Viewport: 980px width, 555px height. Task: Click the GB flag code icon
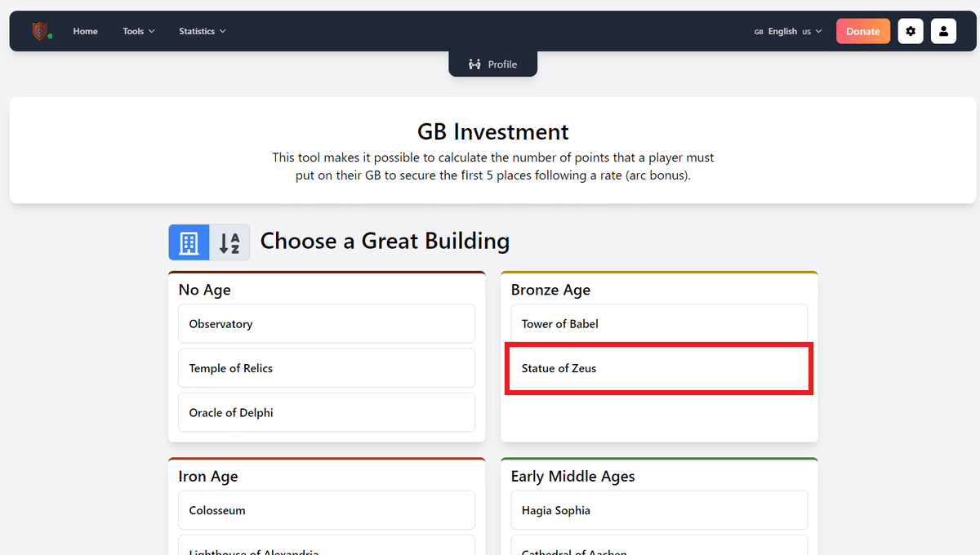[759, 32]
